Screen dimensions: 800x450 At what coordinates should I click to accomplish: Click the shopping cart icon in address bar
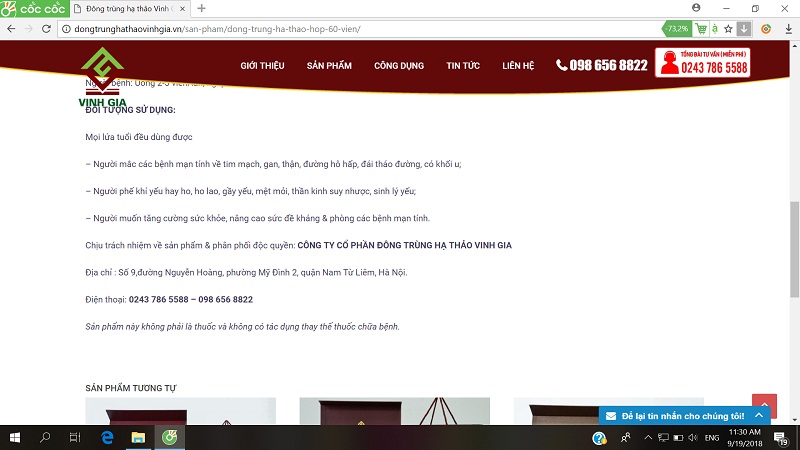click(701, 29)
